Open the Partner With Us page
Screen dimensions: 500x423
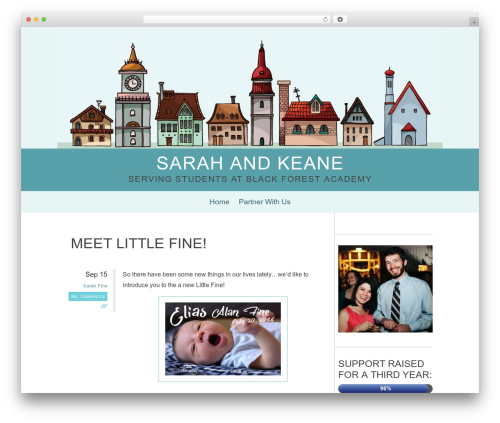[x=264, y=202]
